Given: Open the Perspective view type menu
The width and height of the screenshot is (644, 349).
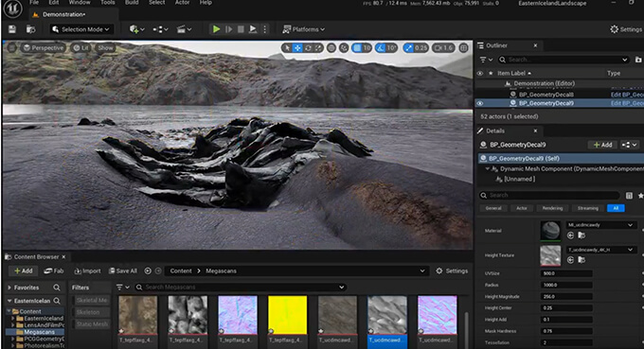Looking at the screenshot, I should point(44,48).
